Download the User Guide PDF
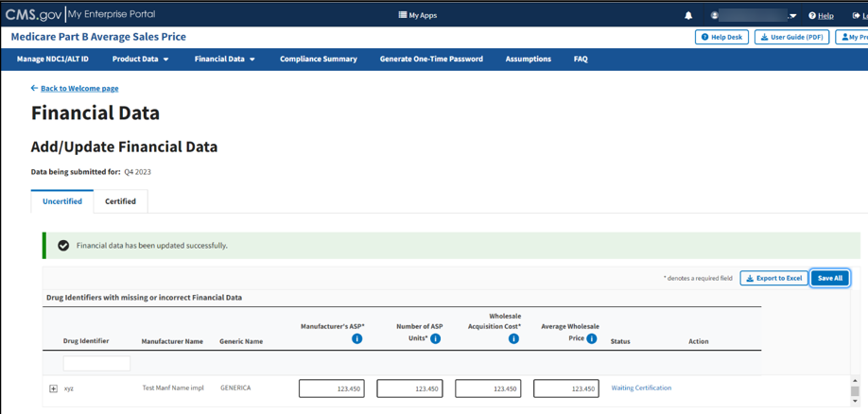The height and width of the screenshot is (414, 868). click(791, 37)
